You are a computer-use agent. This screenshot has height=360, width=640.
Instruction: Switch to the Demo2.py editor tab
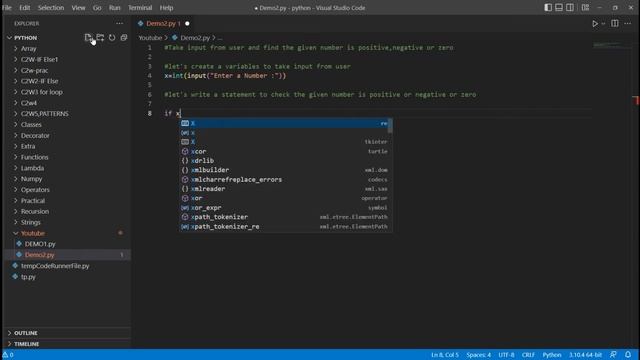(x=163, y=24)
